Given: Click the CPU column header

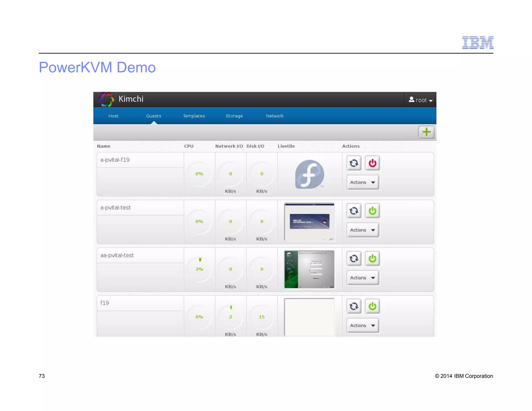Looking at the screenshot, I should (189, 146).
